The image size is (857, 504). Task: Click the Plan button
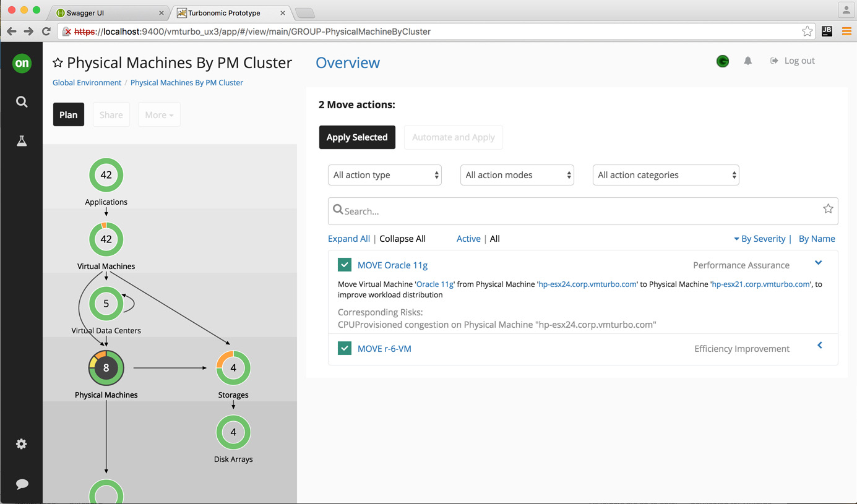coord(68,114)
